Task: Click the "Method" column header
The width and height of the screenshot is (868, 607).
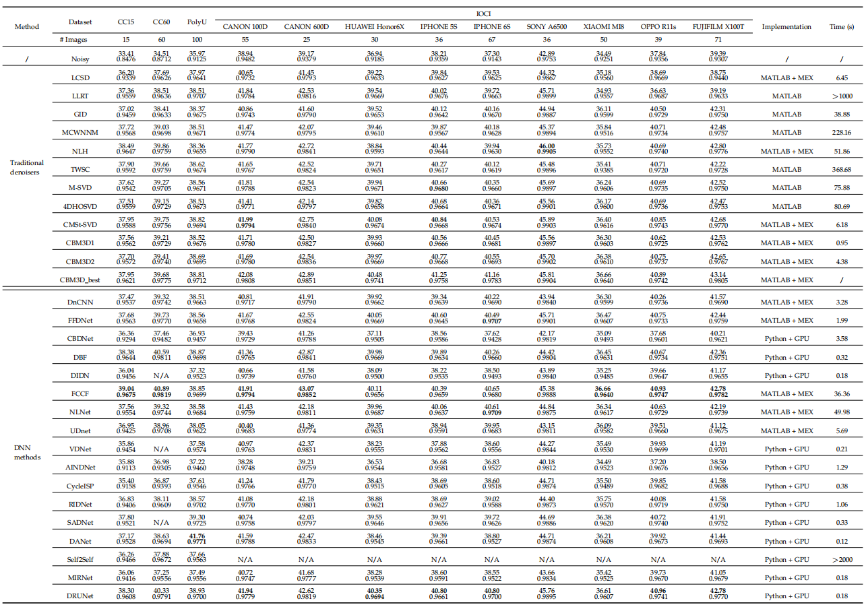Action: point(27,27)
